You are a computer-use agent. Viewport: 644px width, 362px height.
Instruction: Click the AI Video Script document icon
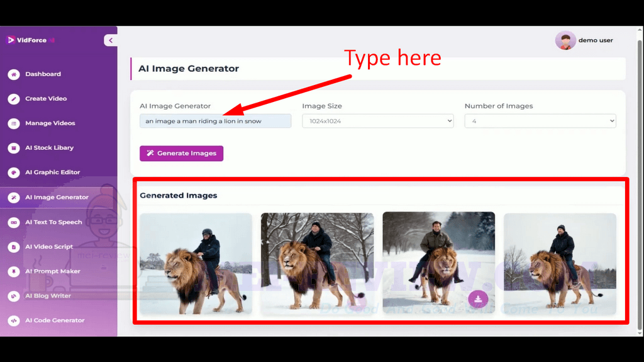pyautogui.click(x=14, y=247)
